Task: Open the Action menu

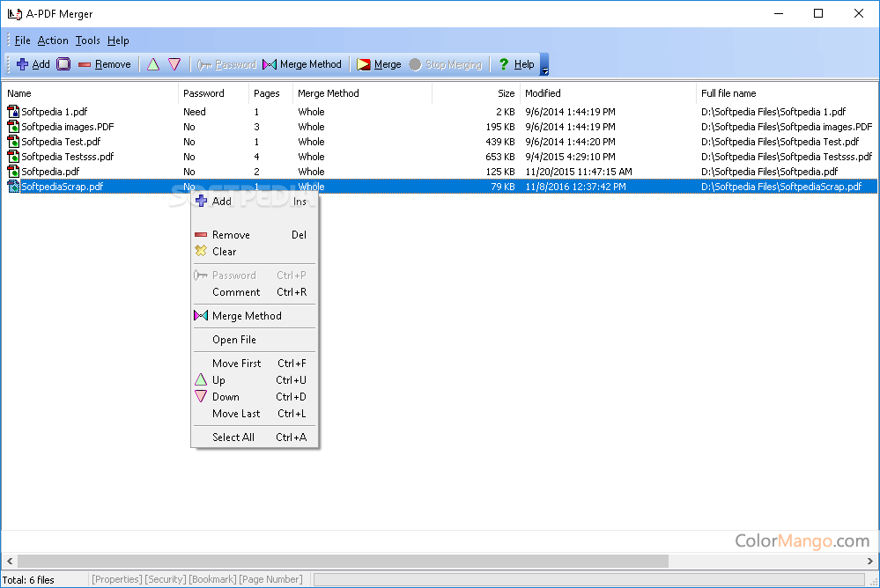Action: [x=52, y=40]
